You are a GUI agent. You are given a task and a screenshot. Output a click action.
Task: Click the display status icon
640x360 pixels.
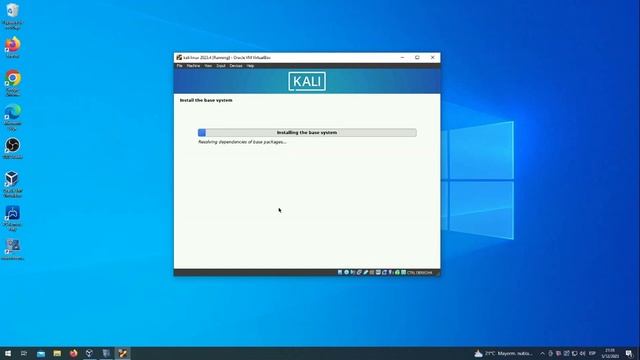(378, 272)
